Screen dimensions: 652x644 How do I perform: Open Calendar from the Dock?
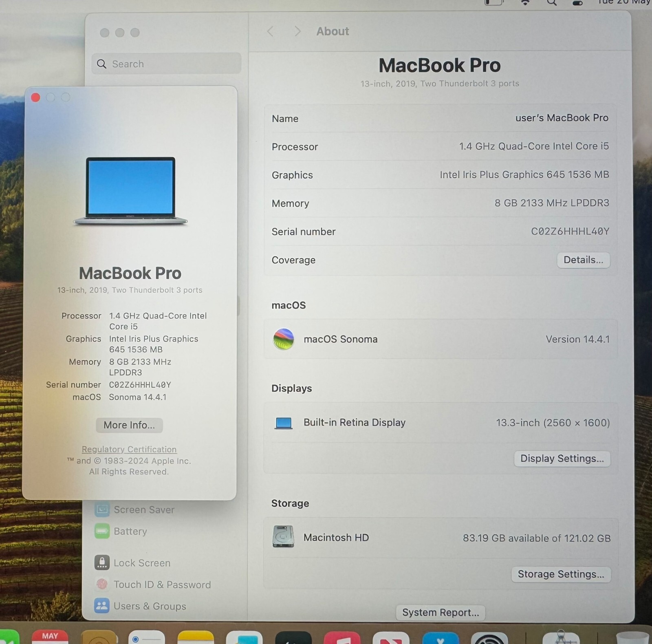[50, 637]
